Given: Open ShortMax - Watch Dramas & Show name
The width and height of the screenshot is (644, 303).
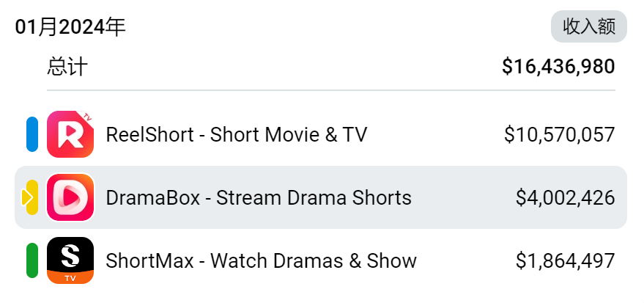Looking at the screenshot, I should point(262,260).
